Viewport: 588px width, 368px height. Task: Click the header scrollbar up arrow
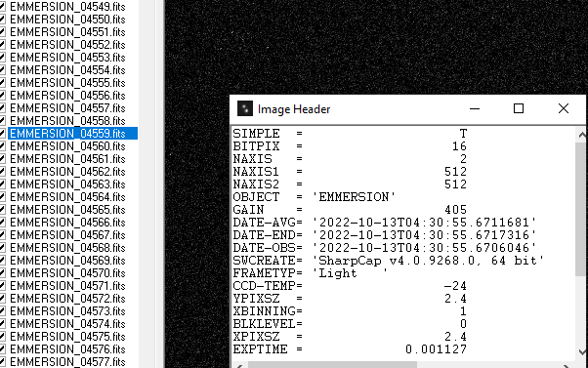coord(581,135)
